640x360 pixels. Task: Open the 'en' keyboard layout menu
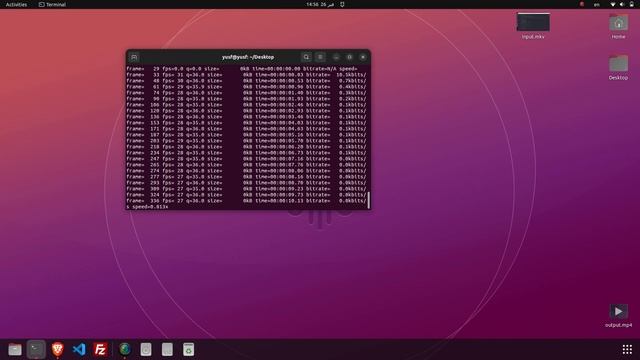pos(597,4)
